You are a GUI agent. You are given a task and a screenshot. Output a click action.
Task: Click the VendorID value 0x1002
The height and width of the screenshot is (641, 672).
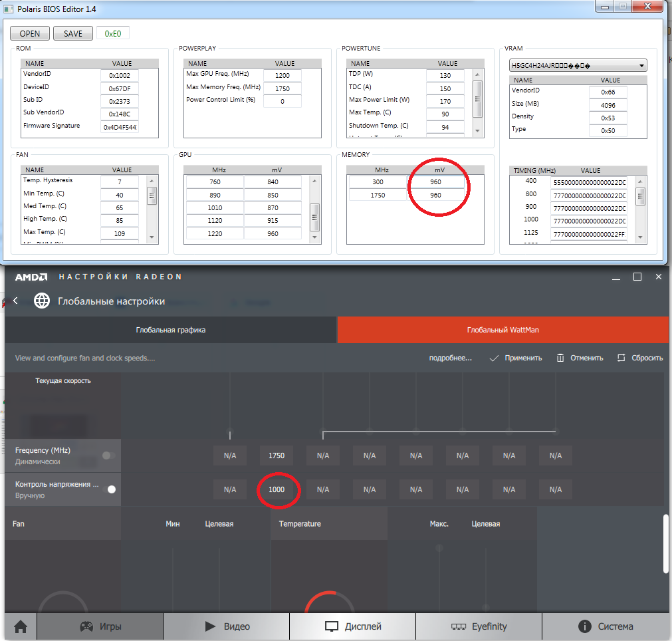pyautogui.click(x=119, y=75)
